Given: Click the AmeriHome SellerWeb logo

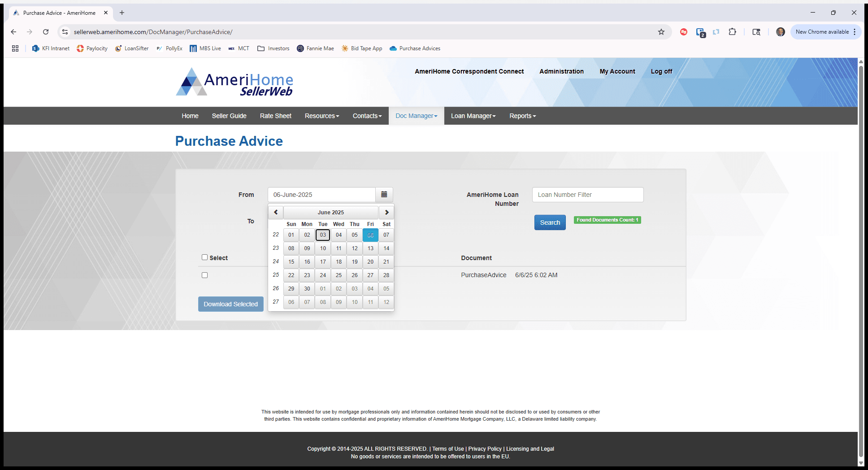Looking at the screenshot, I should [x=234, y=82].
